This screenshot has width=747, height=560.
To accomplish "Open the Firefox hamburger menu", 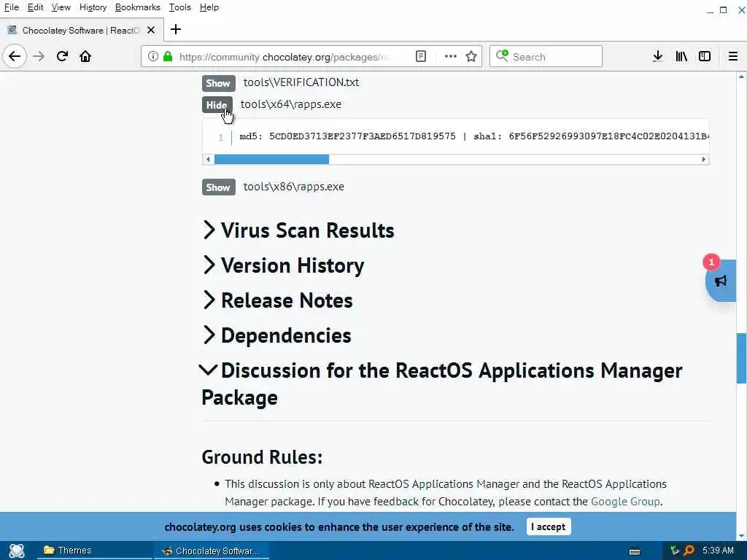I will click(x=733, y=57).
